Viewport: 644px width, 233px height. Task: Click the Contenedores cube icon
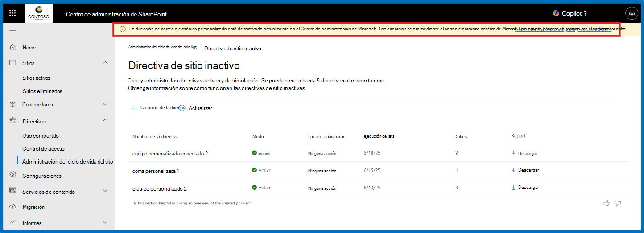[13, 104]
